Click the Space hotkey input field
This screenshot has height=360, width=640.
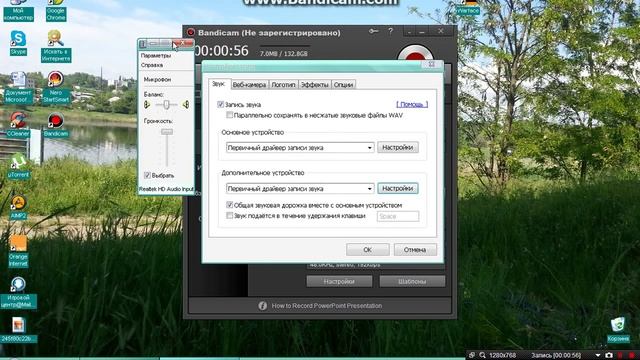click(x=398, y=216)
